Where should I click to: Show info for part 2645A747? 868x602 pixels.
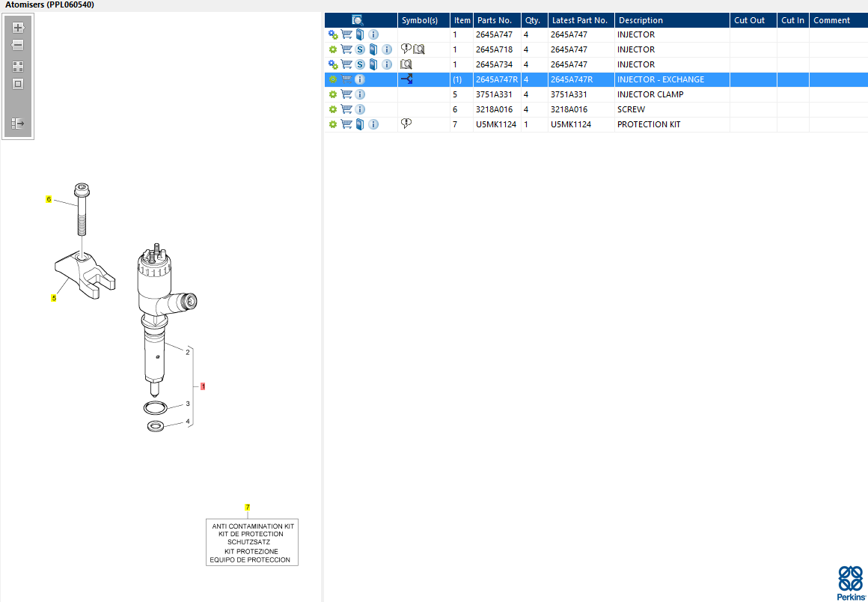point(373,35)
